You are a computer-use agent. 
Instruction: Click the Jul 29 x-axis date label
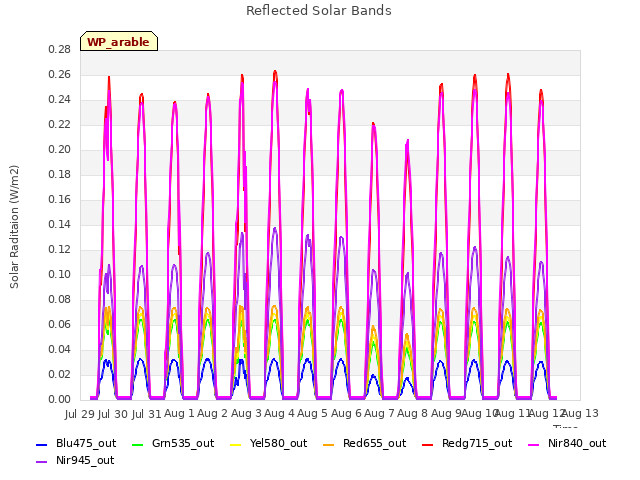click(80, 414)
